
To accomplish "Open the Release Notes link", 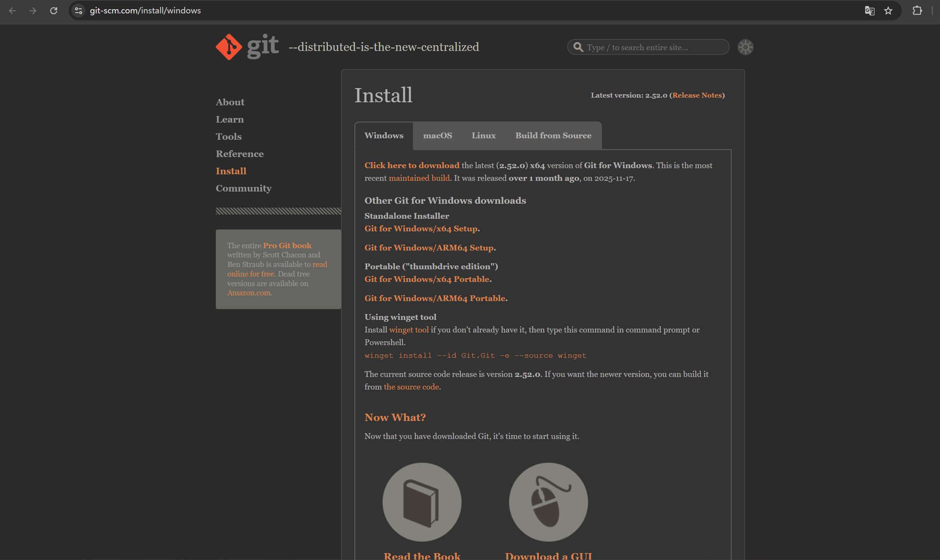I will pos(697,95).
